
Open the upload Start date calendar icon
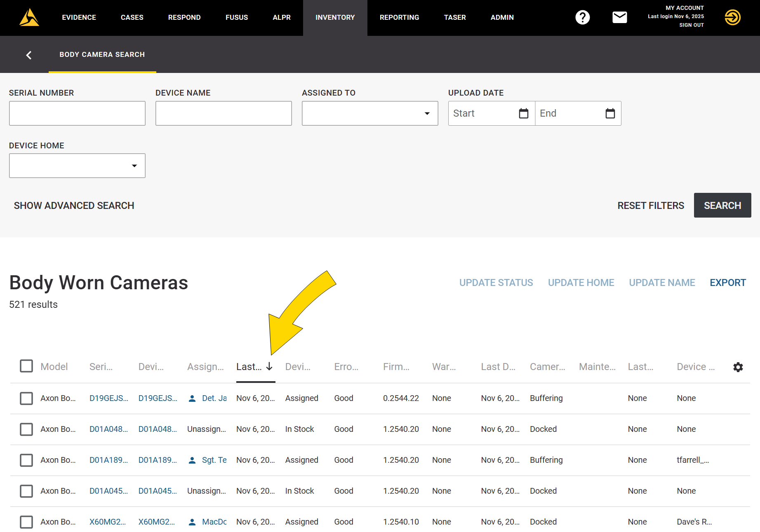(523, 113)
